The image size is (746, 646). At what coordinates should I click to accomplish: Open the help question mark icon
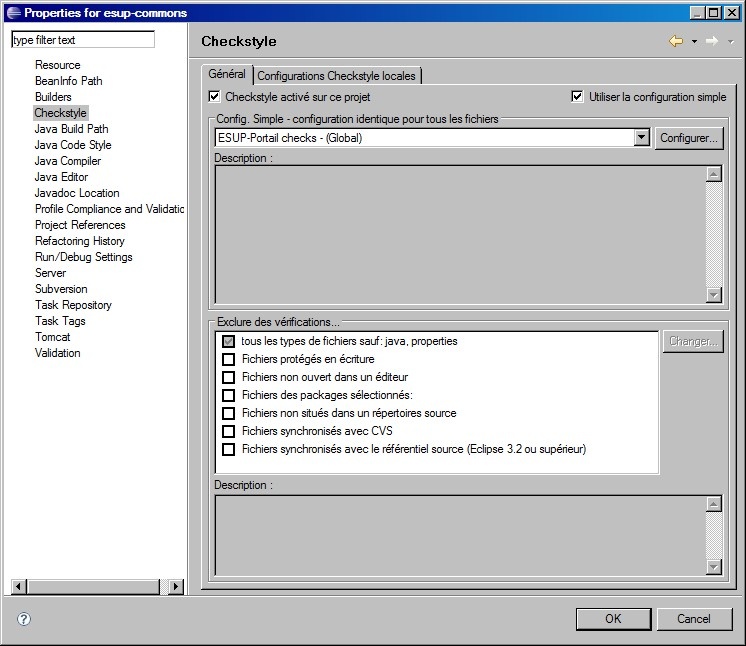pos(24,619)
